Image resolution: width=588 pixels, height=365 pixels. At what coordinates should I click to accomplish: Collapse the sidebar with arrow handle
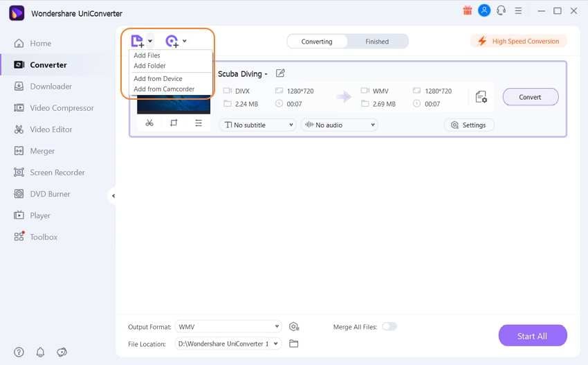[113, 195]
